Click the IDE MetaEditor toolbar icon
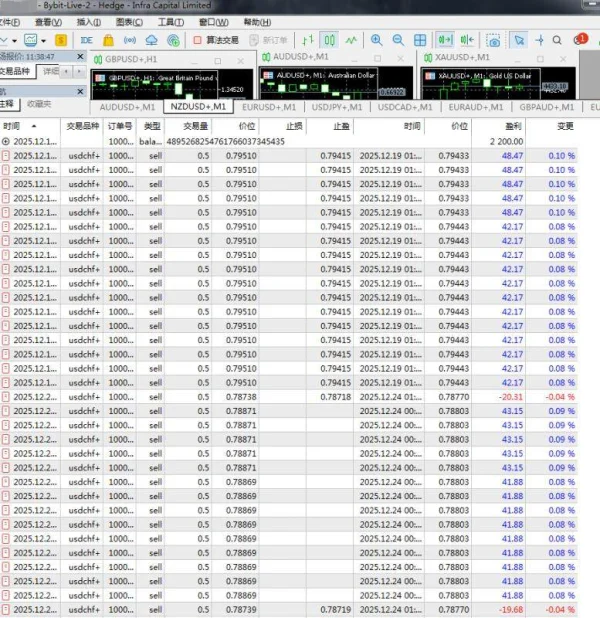Image resolution: width=600 pixels, height=618 pixels. 87,40
